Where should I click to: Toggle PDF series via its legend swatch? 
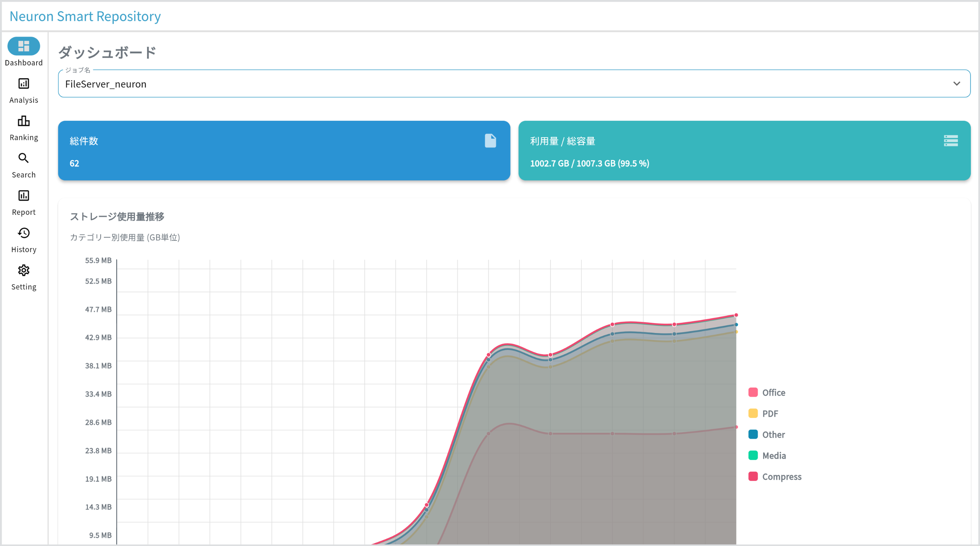(753, 413)
